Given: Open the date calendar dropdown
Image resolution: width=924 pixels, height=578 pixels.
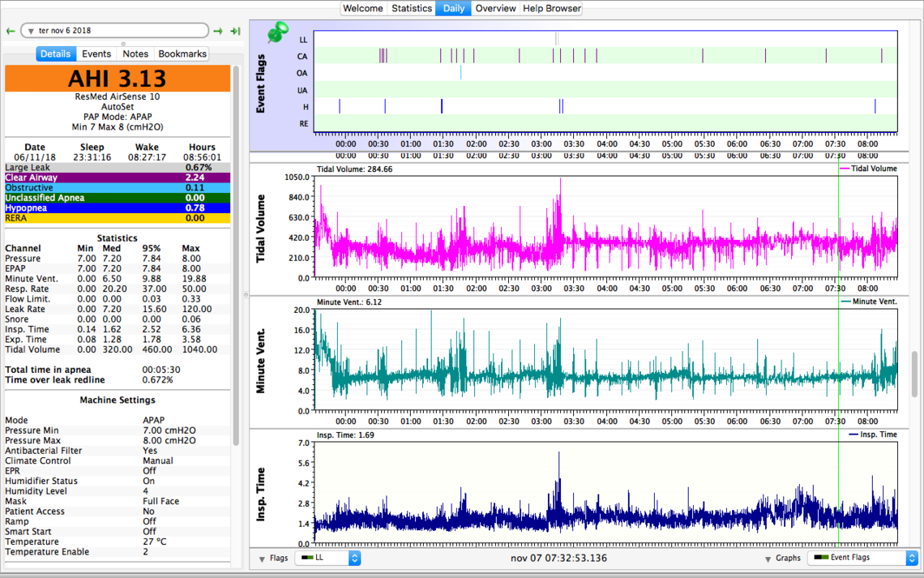Looking at the screenshot, I should click(x=30, y=31).
